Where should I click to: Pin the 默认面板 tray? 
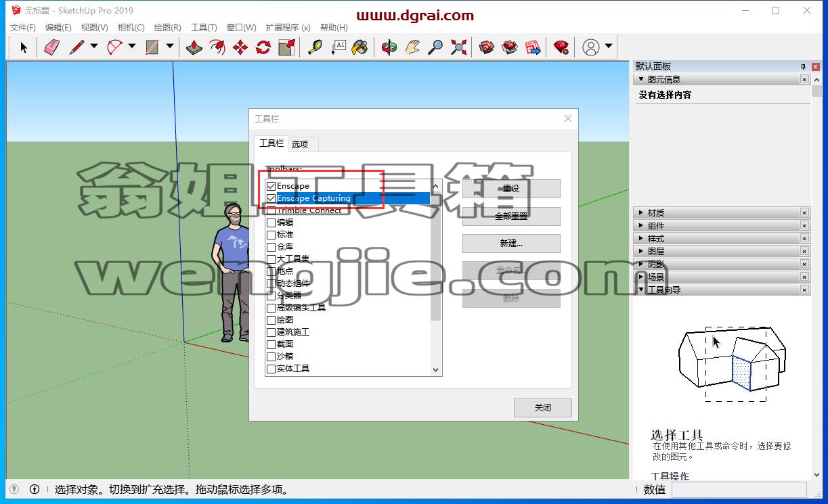(x=804, y=66)
